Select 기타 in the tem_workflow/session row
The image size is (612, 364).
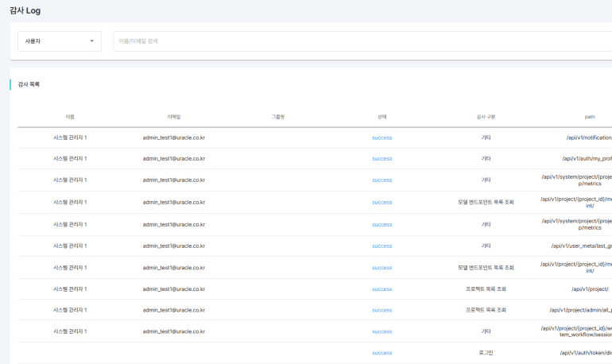coord(486,331)
